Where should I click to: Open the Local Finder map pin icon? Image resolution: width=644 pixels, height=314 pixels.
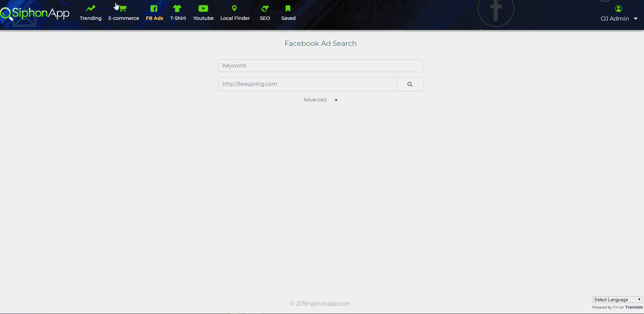coord(234,8)
